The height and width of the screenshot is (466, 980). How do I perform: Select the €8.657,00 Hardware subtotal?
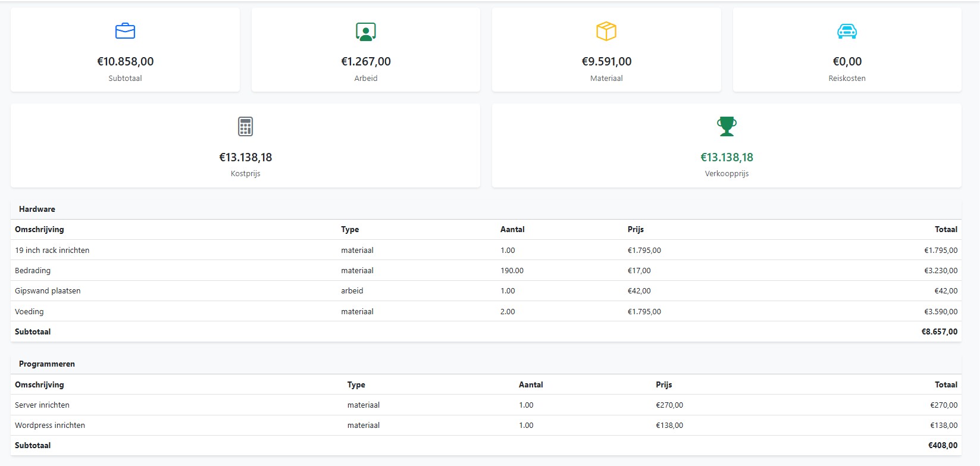coord(940,332)
